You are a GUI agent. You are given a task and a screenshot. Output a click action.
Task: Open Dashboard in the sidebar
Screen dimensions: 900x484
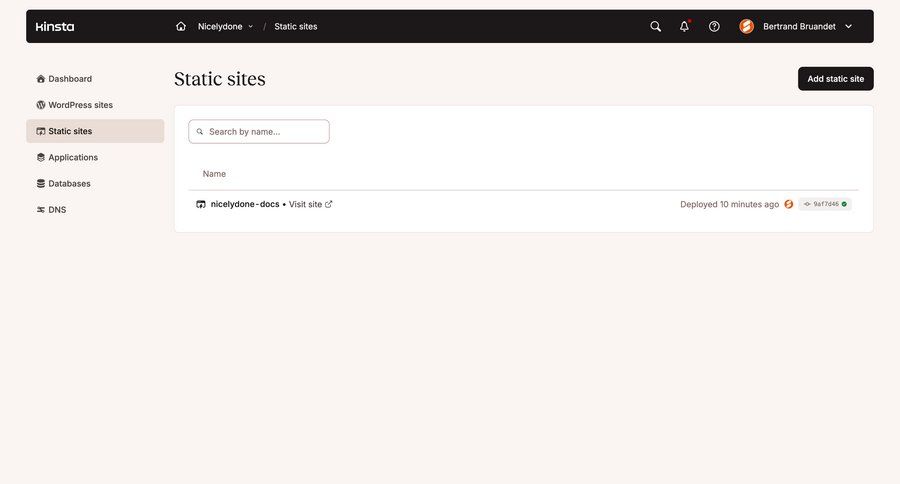pyautogui.click(x=70, y=79)
